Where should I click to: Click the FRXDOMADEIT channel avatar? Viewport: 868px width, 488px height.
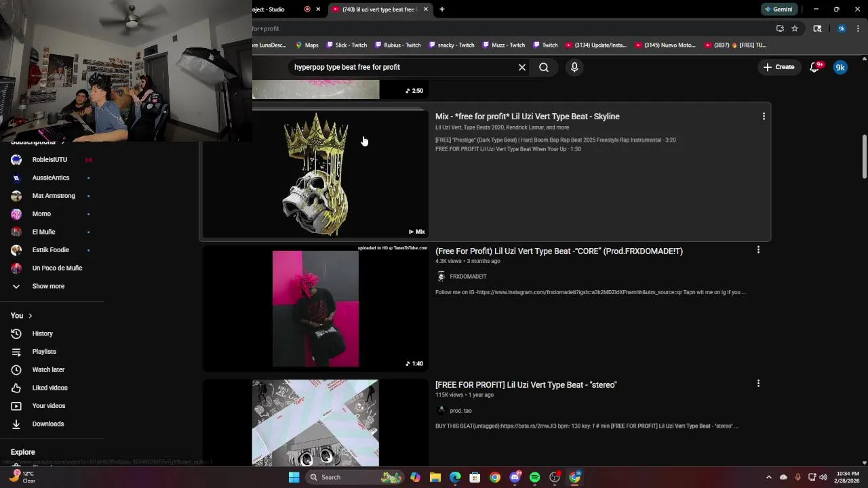click(441, 277)
